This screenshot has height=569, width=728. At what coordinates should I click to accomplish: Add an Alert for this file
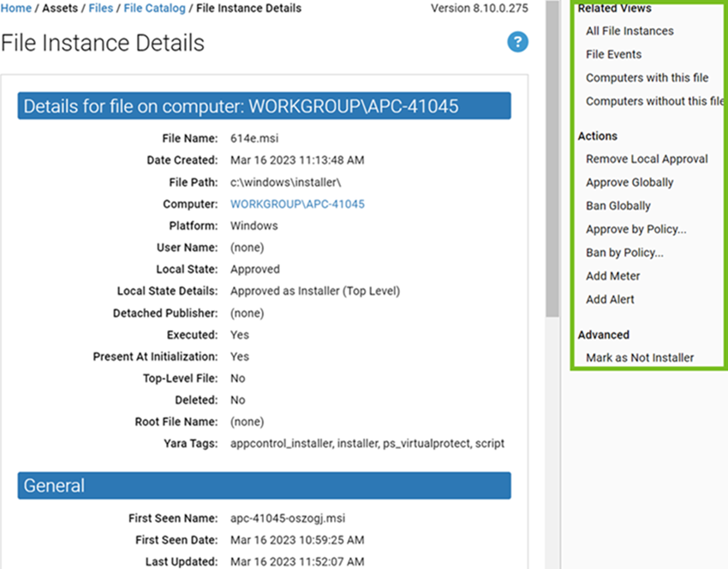tap(610, 299)
